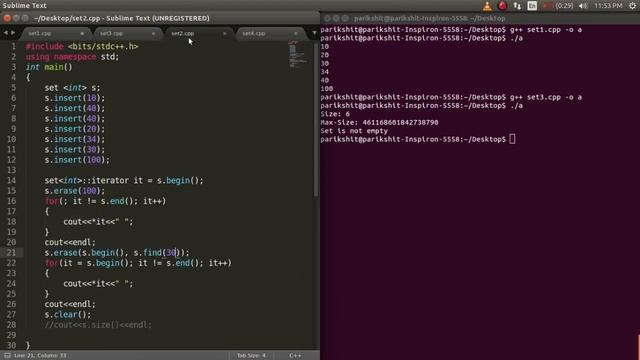This screenshot has width=640, height=360.
Task: Open the system gear session menu
Action: 633,6
